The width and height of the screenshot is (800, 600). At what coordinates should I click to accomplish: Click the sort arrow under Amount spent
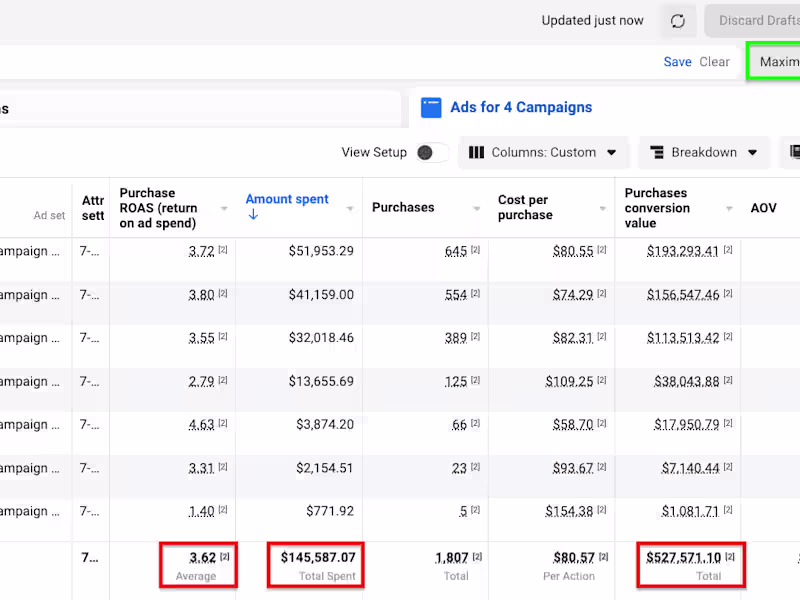(x=252, y=215)
